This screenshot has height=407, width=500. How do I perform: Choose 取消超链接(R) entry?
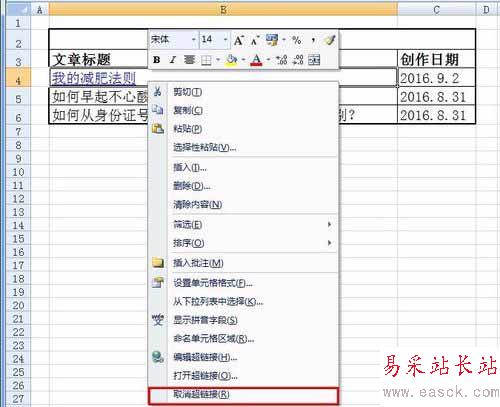click(243, 395)
